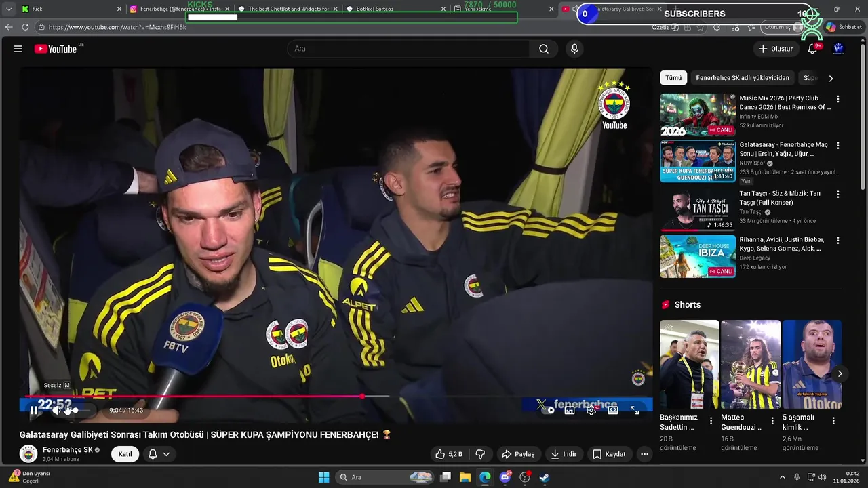Switch to theater mode
The image size is (868, 488).
pyautogui.click(x=613, y=410)
